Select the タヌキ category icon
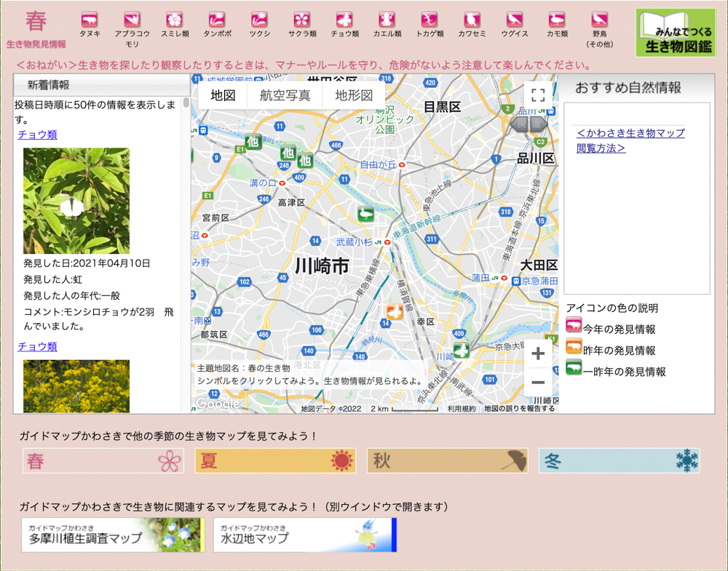This screenshot has width=728, height=571. (89, 20)
